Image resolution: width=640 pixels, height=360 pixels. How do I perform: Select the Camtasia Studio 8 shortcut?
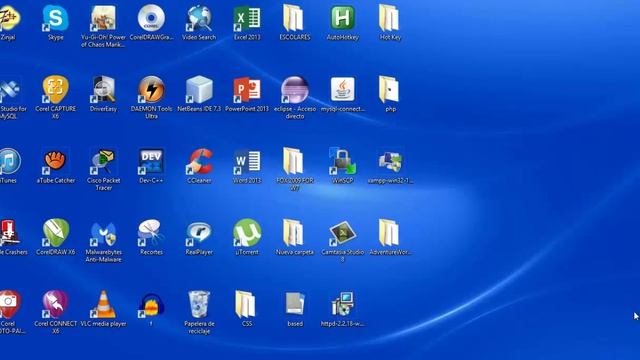(x=342, y=233)
